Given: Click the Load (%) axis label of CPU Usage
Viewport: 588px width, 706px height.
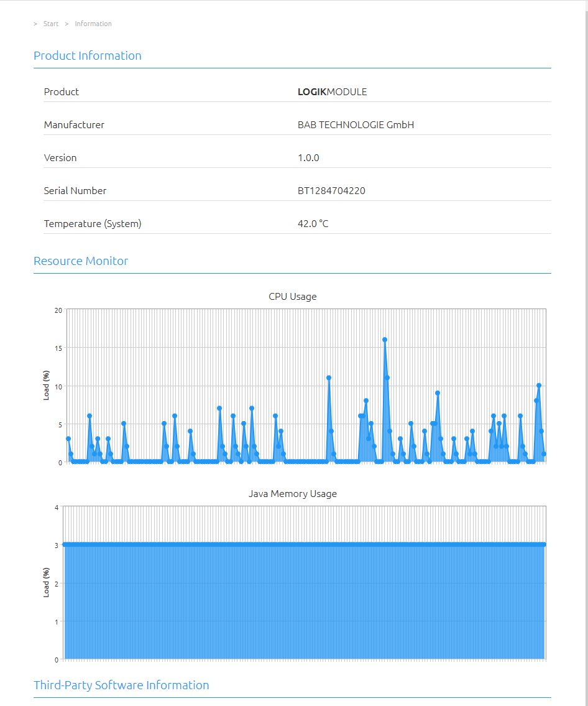Looking at the screenshot, I should click(46, 386).
